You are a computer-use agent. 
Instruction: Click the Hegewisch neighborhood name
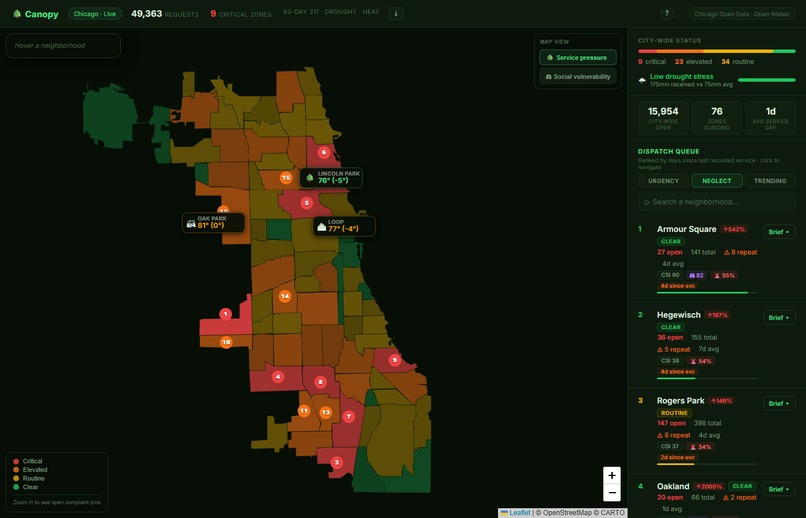679,315
